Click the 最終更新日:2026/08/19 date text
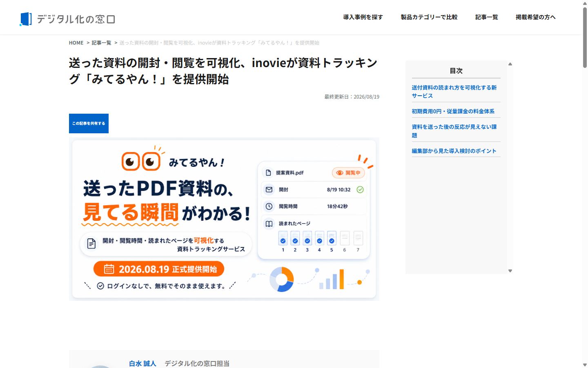Viewport: 588px width, 368px height. tap(352, 97)
